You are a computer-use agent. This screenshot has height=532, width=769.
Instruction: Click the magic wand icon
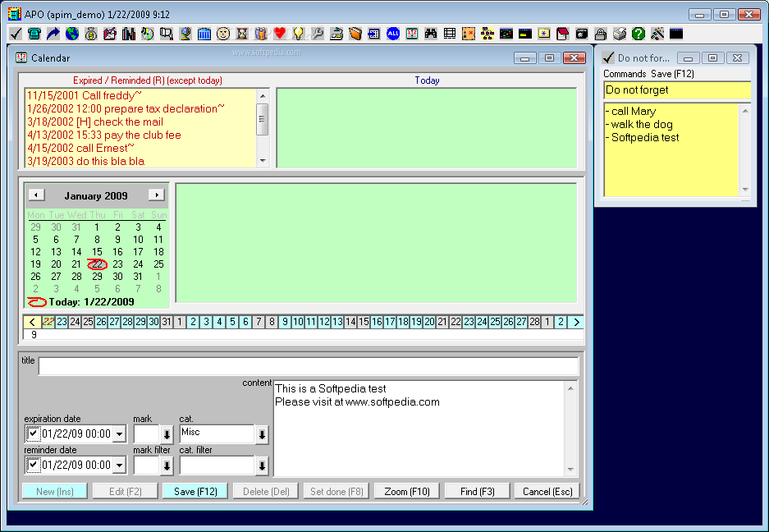(657, 34)
